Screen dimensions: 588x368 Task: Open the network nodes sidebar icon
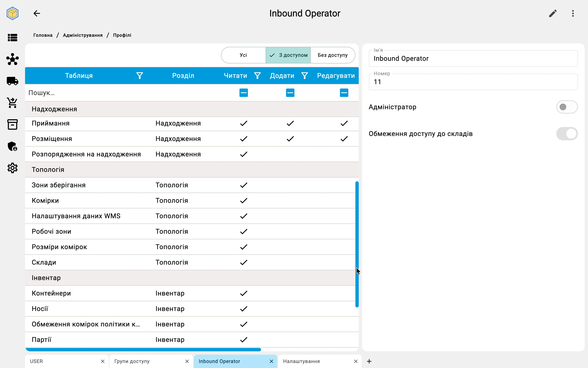tap(12, 59)
